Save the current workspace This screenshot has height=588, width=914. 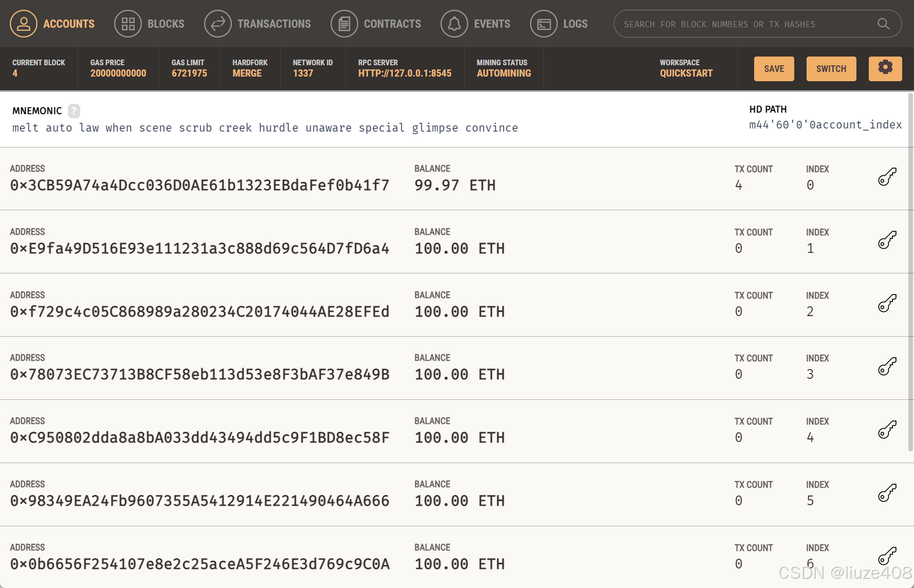coord(774,69)
